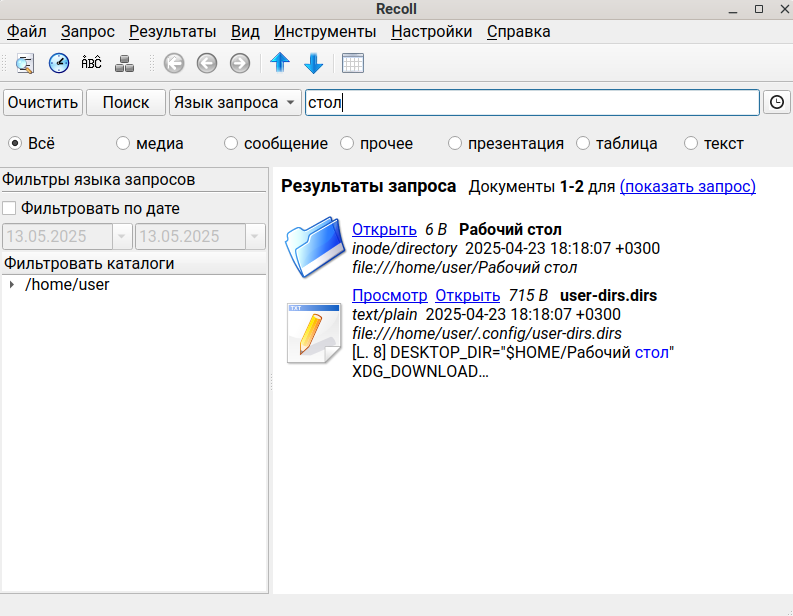Click the search history clock button beside the query field
This screenshot has width=793, height=616.
(777, 102)
